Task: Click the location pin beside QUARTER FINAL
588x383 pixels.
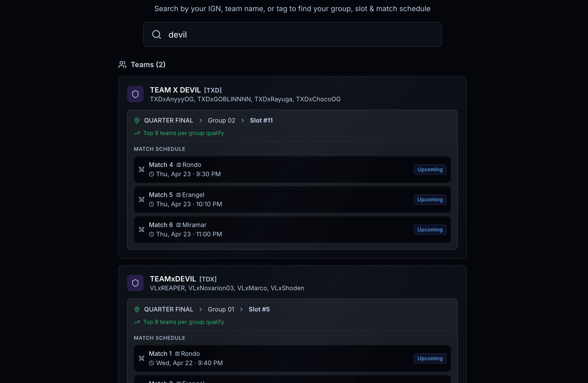Action: tap(137, 120)
